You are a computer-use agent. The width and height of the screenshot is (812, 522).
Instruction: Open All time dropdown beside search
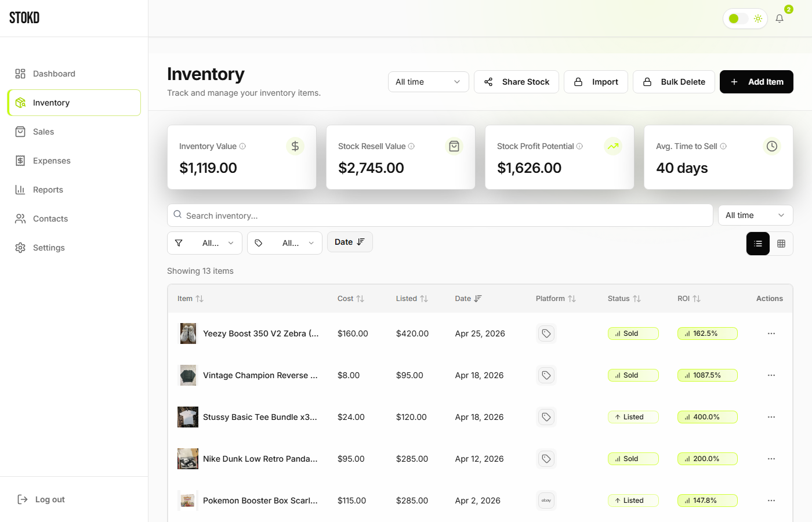(755, 215)
